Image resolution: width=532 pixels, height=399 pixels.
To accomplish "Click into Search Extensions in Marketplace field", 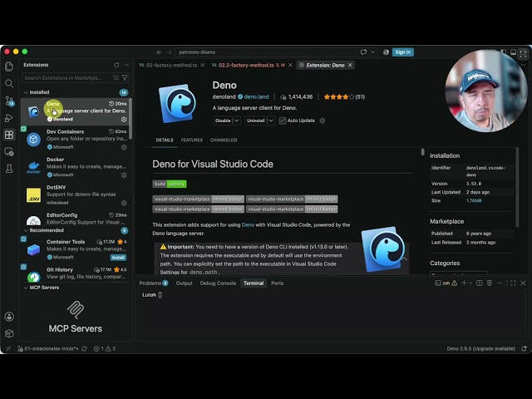I will (68, 77).
